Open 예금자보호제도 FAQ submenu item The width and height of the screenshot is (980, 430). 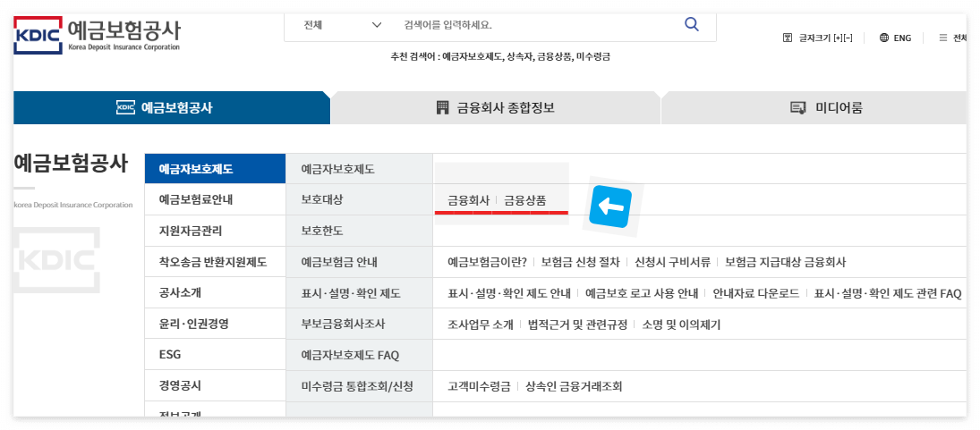pyautogui.click(x=360, y=355)
